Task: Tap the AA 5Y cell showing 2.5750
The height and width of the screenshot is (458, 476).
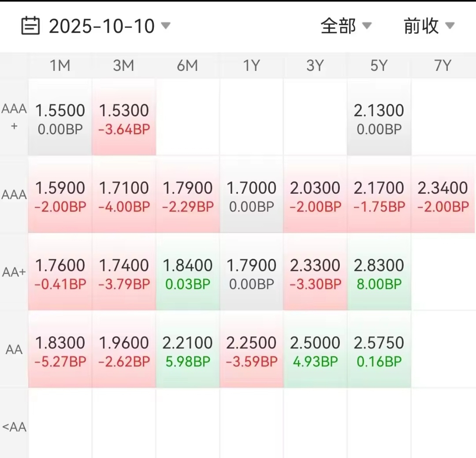Action: (x=379, y=350)
